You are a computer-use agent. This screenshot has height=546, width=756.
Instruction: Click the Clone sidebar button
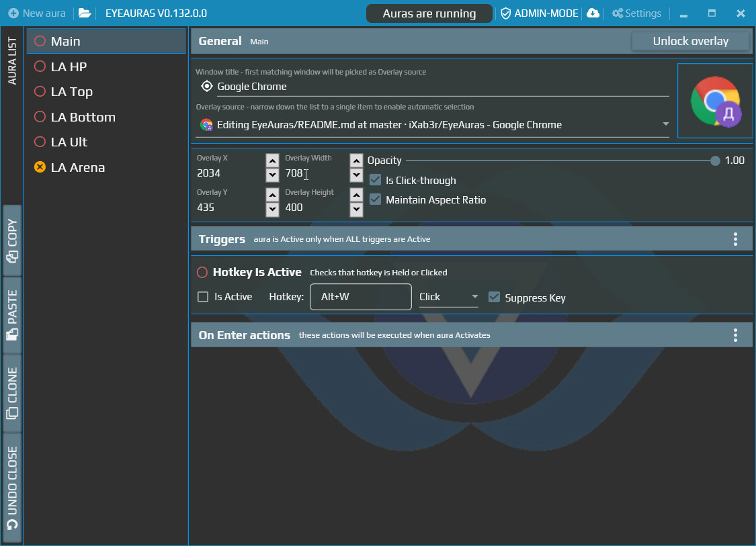[x=13, y=393]
